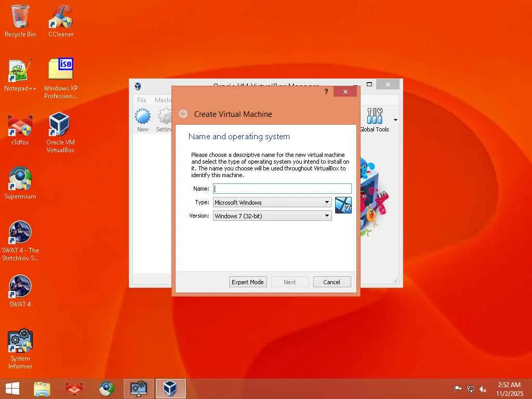
Task: Click the Expert Mode button
Action: 248,282
